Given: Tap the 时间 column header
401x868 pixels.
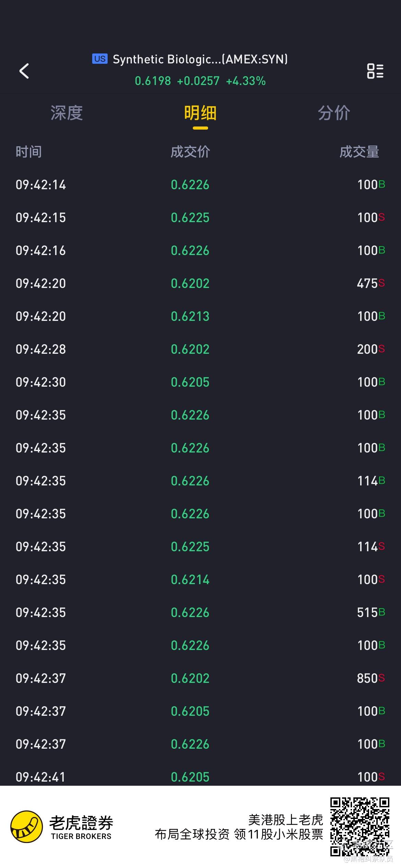Looking at the screenshot, I should pos(29,152).
